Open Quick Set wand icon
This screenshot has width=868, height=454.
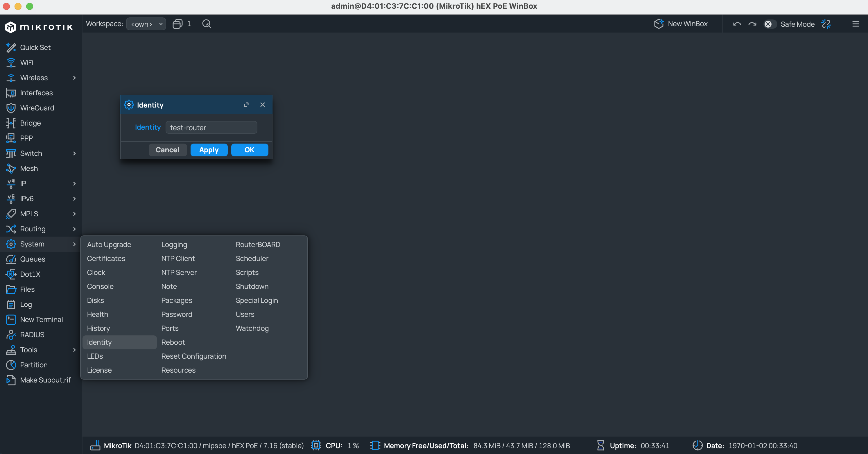11,48
